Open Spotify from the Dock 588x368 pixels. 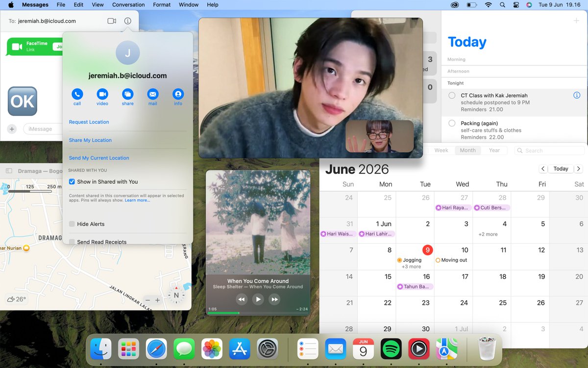point(391,349)
